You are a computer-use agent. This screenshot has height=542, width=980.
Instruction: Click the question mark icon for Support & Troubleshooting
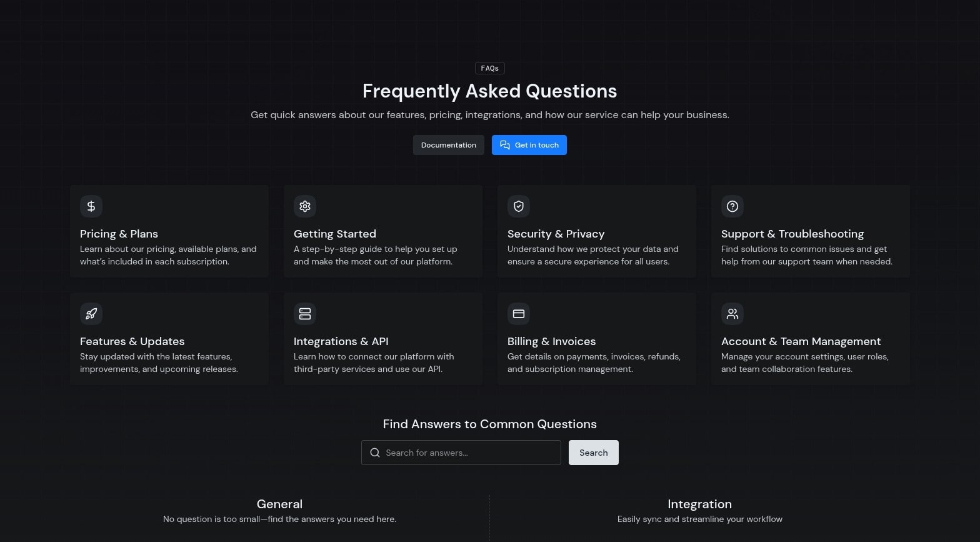click(x=732, y=206)
